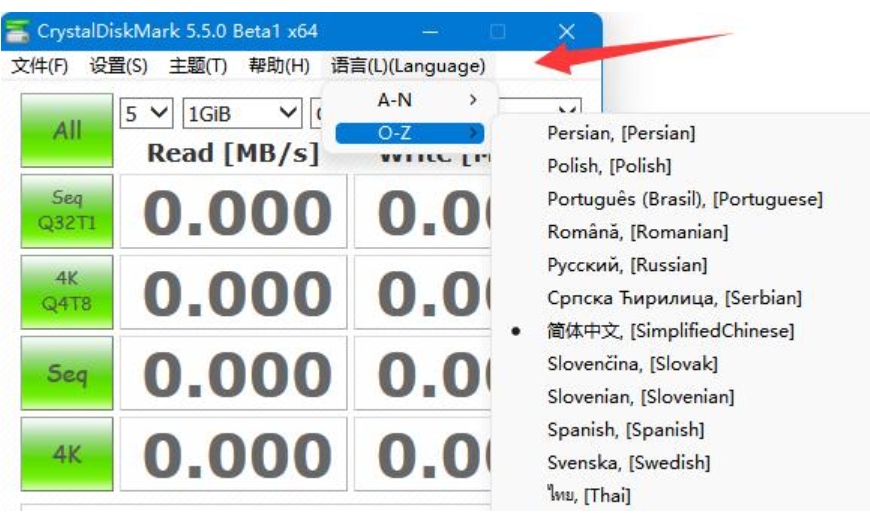
Task: Expand the A-N language submenu
Action: click(408, 100)
